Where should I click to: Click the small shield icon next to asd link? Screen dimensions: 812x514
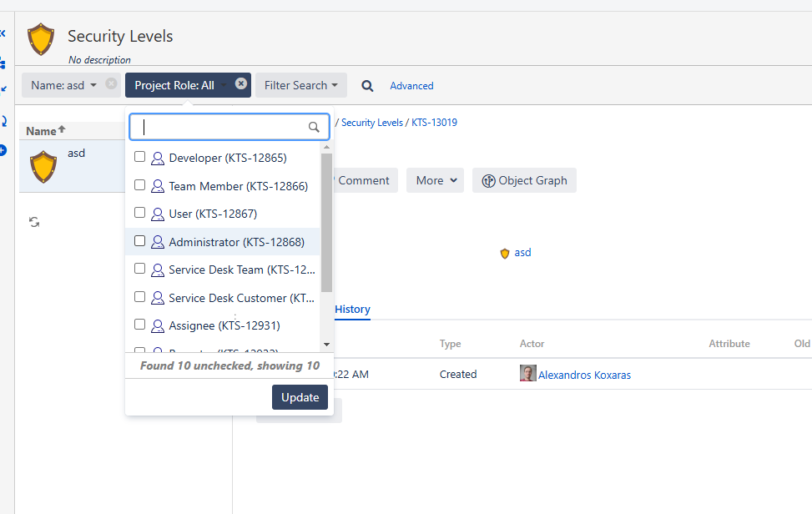pyautogui.click(x=505, y=253)
